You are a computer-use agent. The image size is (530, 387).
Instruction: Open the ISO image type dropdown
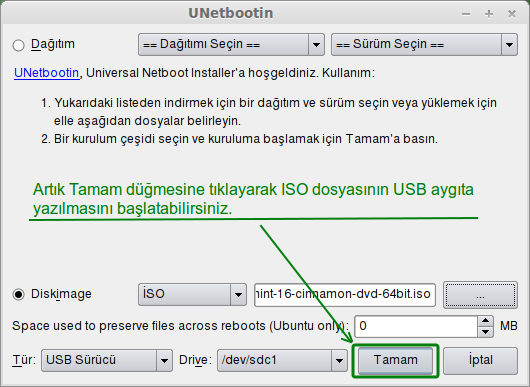pyautogui.click(x=192, y=294)
